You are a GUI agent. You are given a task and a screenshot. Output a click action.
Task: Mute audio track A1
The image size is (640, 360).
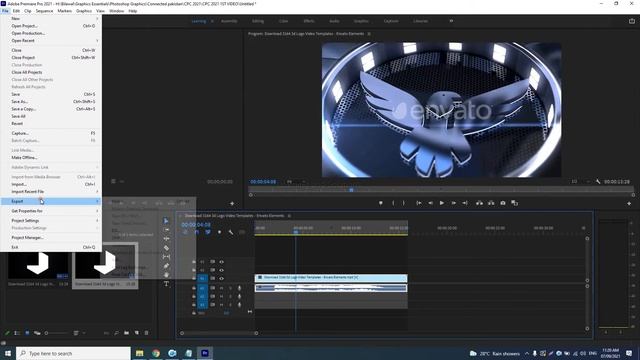point(222,288)
